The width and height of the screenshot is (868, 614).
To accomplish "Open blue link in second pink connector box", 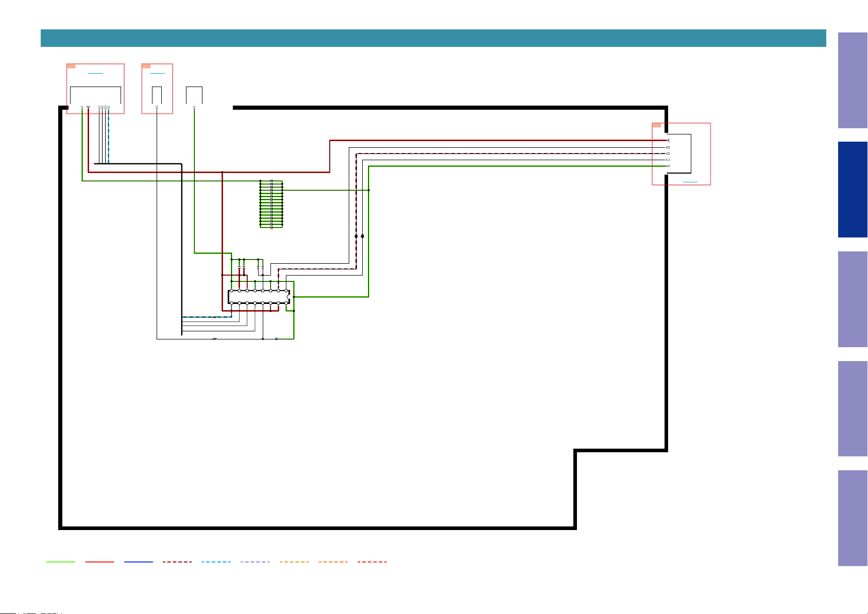I will pos(157,74).
